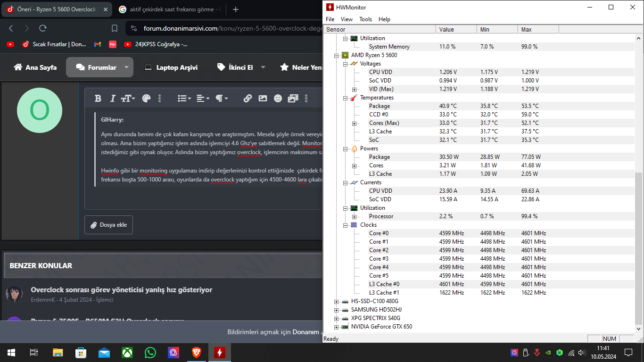Open 'Overclock sonrası görev yöneticisi yanlış hız gösteriyor' topic
The image size is (644, 362).
coord(122,290)
